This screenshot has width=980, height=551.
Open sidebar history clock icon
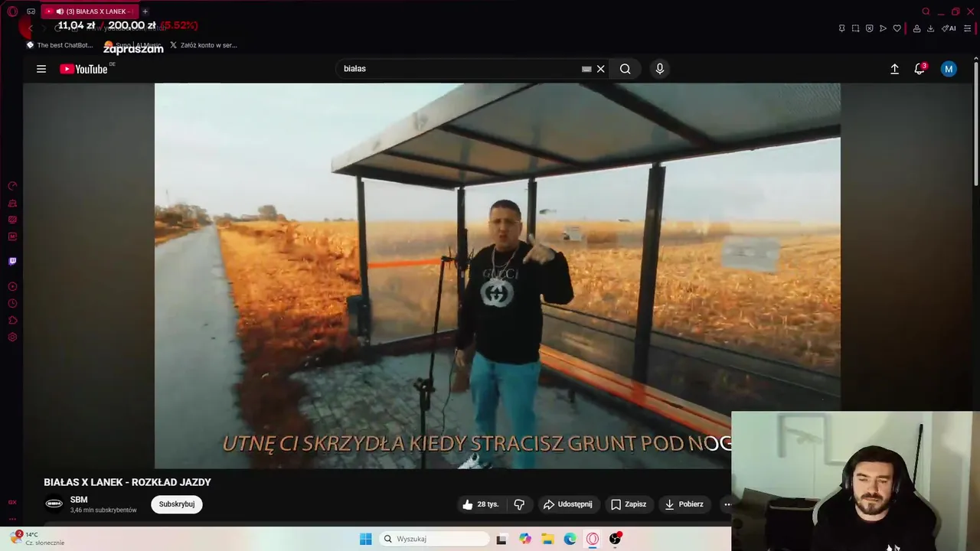click(12, 304)
